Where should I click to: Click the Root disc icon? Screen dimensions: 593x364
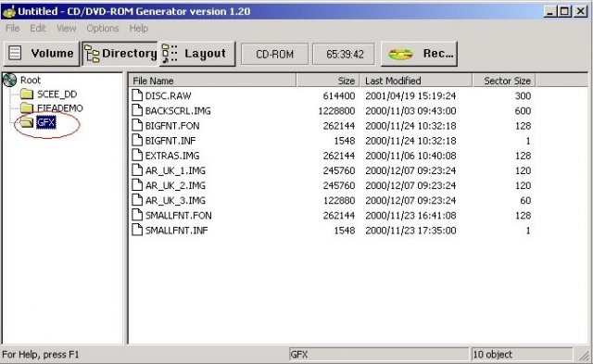[x=10, y=80]
